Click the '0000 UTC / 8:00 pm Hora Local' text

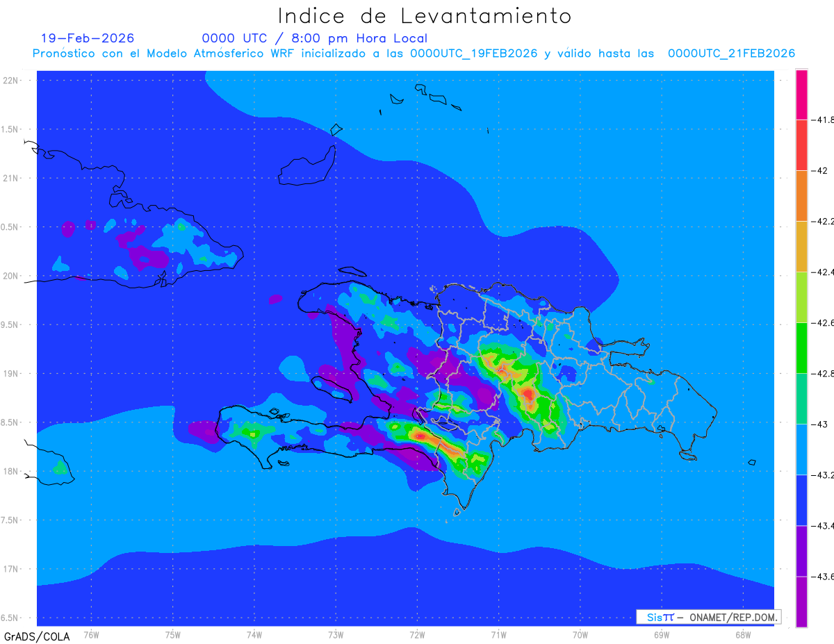pyautogui.click(x=315, y=38)
